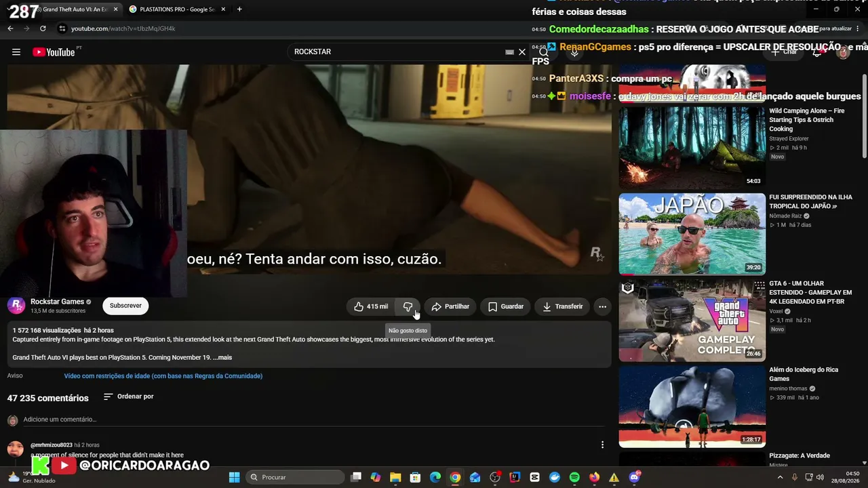Clear the ROCKSTAR search text
This screenshot has width=868, height=488.
522,52
